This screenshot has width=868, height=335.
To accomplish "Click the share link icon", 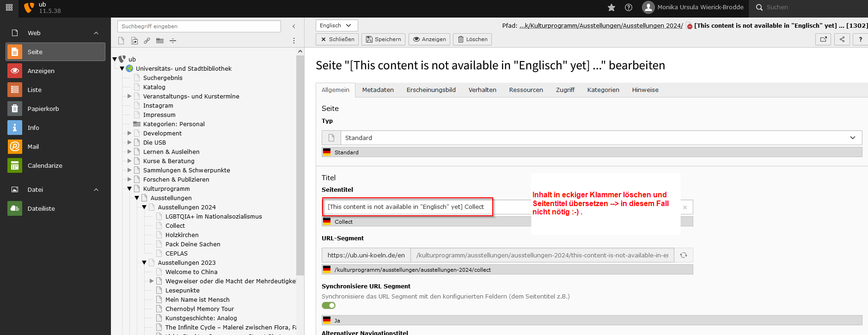I will pyautogui.click(x=842, y=39).
